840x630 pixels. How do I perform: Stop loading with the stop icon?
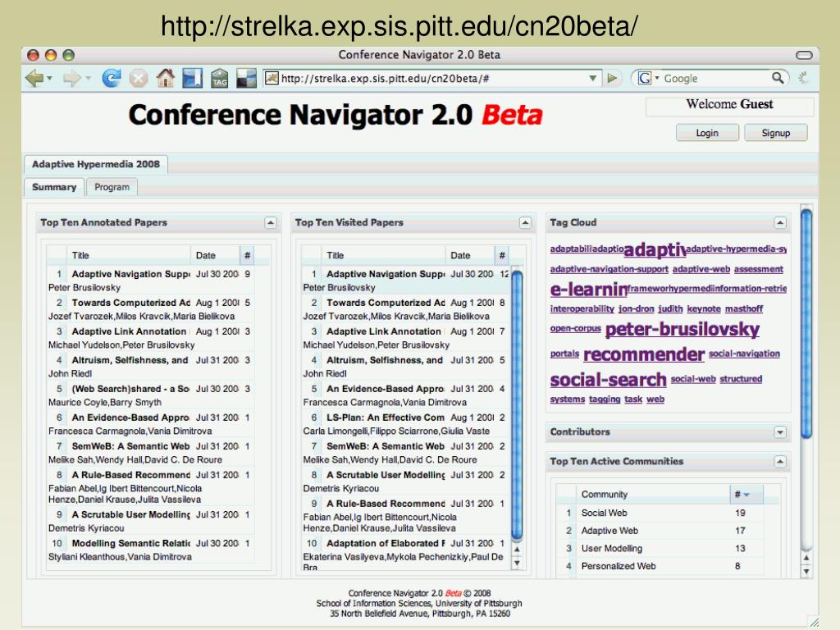139,79
